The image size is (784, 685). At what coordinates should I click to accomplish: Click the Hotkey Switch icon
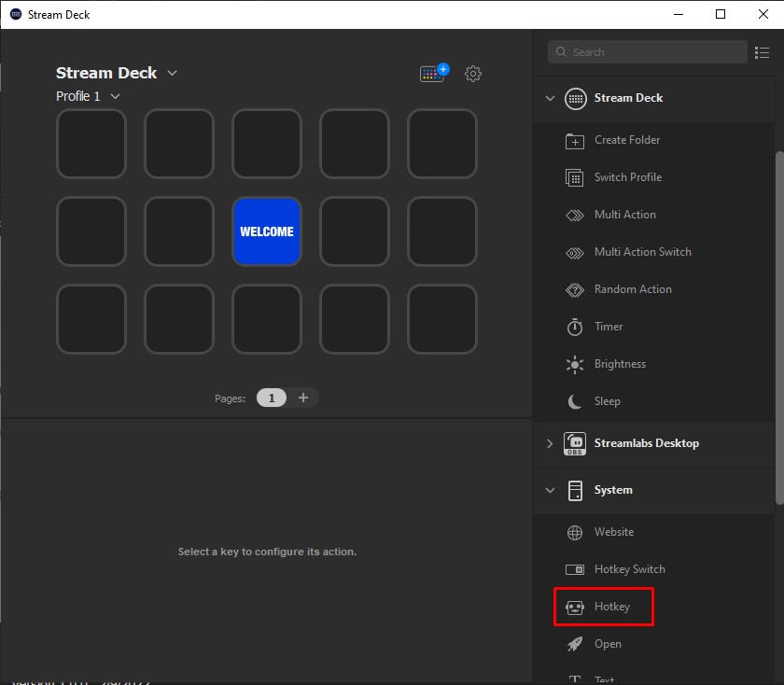coord(575,569)
